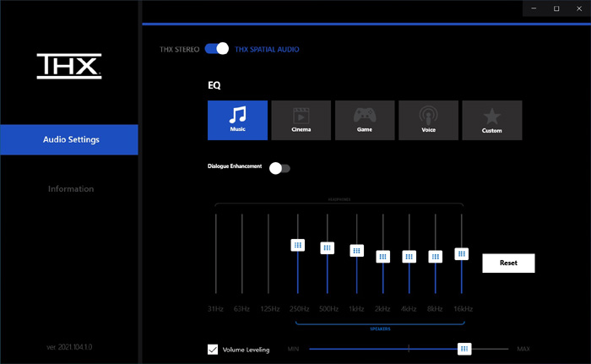Image resolution: width=591 pixels, height=364 pixels.
Task: Switch to the Game EQ preset
Action: pos(364,120)
